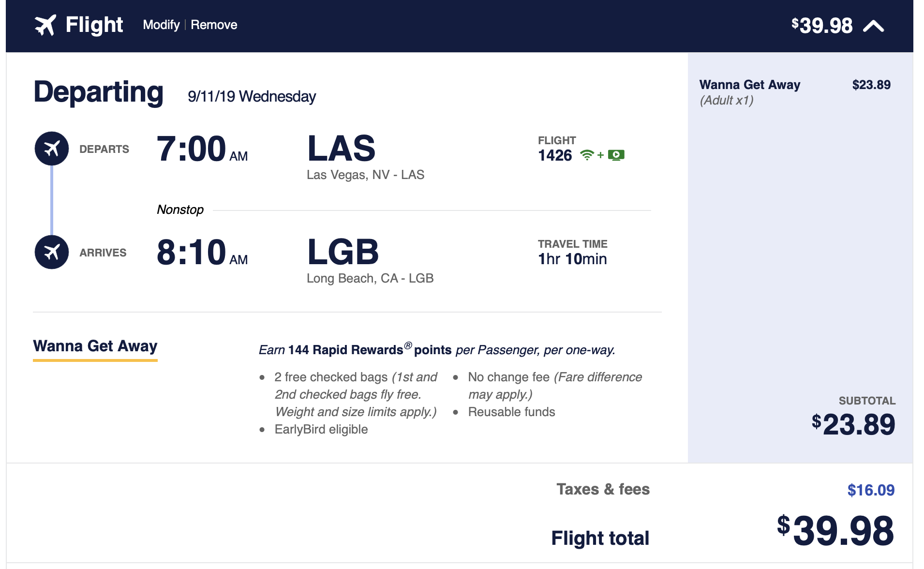Click the departs airplane circle icon

tap(52, 149)
